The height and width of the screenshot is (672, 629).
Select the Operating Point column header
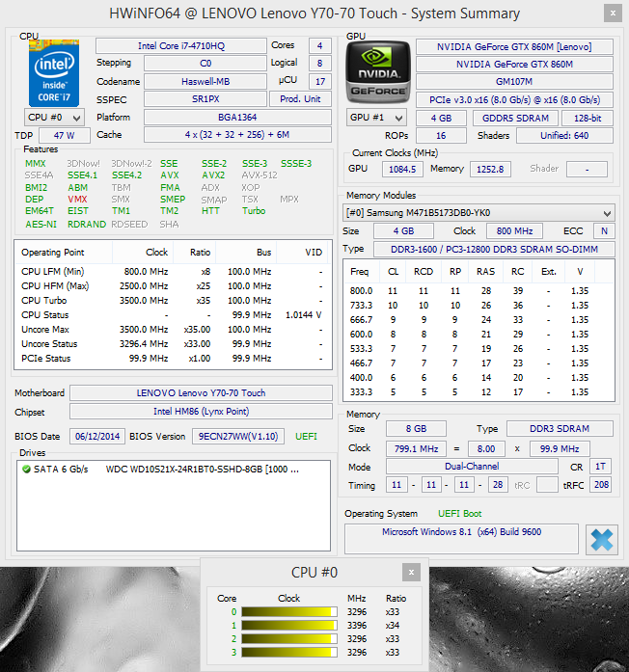[x=64, y=253]
